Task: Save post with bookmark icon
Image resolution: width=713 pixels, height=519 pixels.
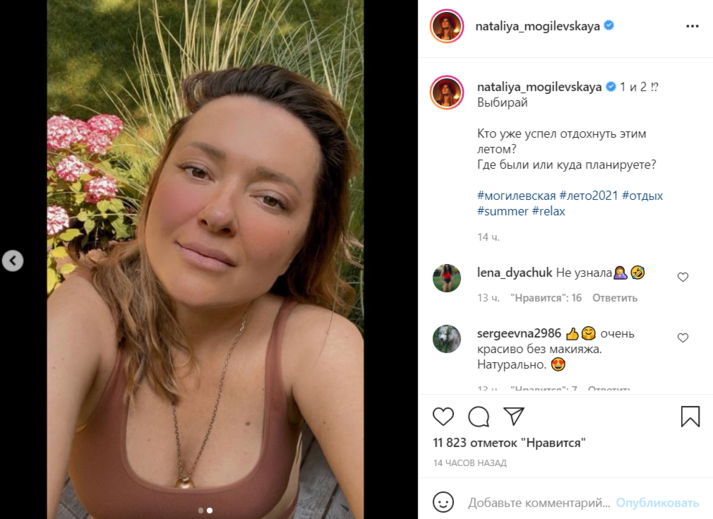Action: tap(690, 416)
